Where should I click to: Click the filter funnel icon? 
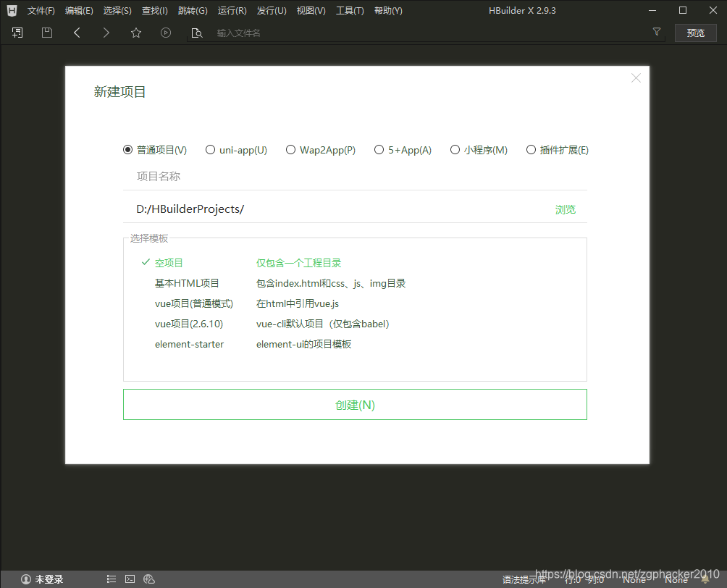[657, 32]
